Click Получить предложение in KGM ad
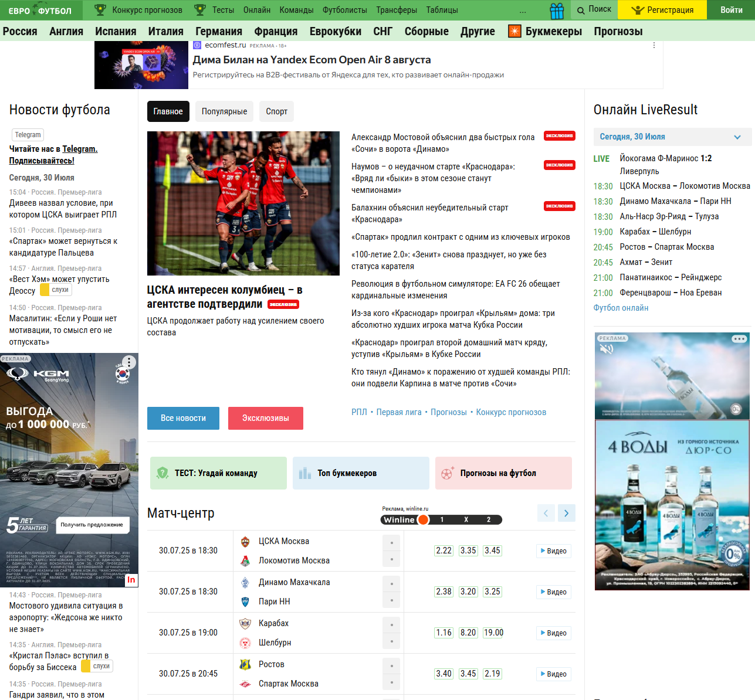This screenshot has width=755, height=700. tap(92, 525)
